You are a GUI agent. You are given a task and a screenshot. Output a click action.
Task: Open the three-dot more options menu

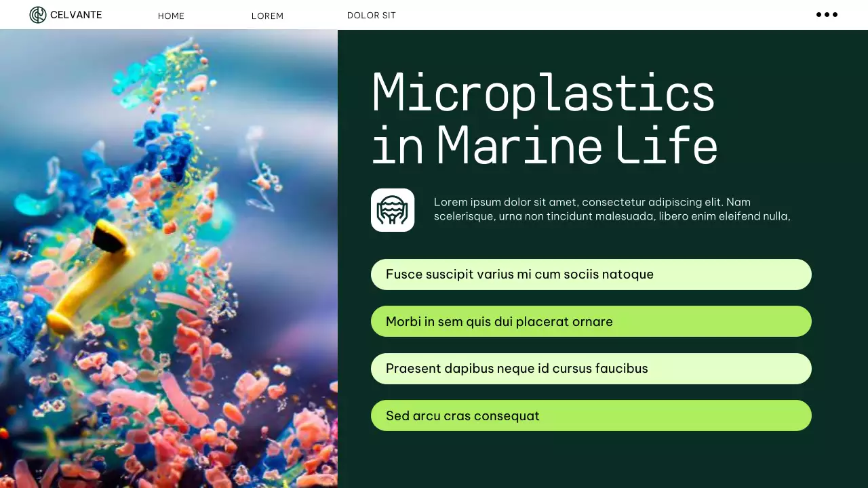827,15
